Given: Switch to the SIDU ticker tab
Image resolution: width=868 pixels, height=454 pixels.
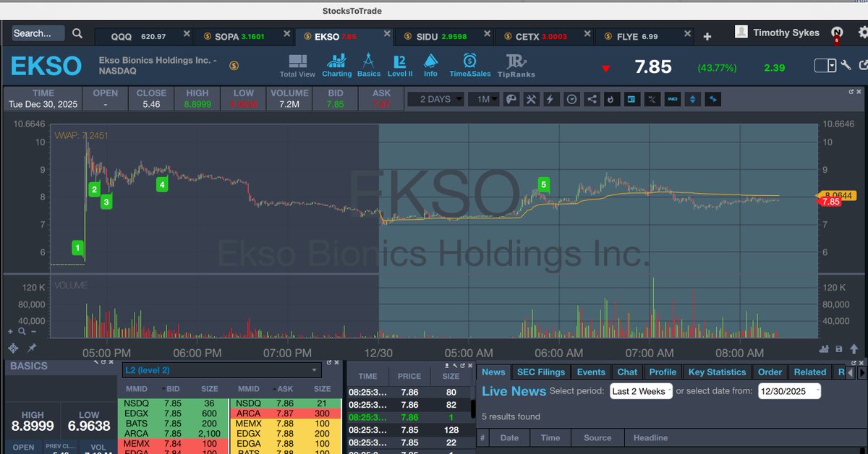Looking at the screenshot, I should (x=429, y=34).
